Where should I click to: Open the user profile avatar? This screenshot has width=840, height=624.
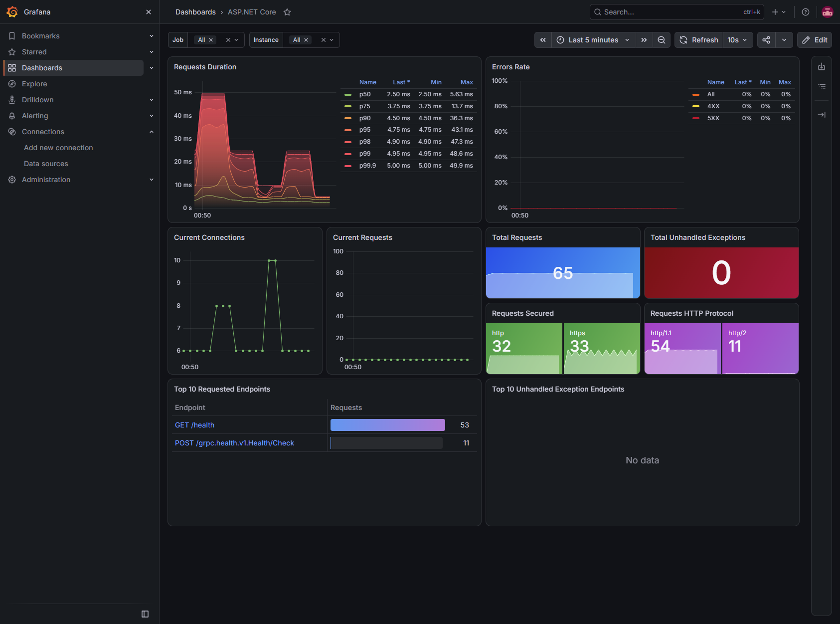tap(828, 12)
